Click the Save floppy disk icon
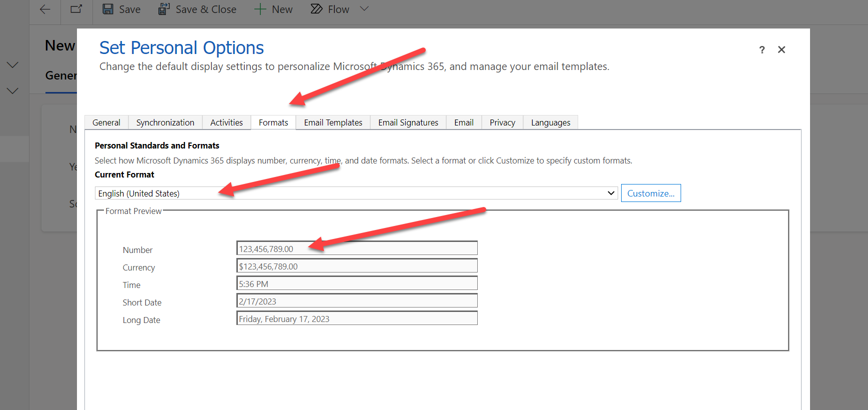 (x=108, y=9)
